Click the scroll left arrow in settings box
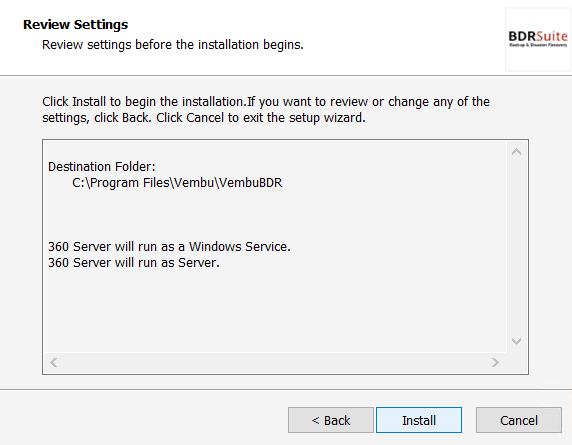The image size is (572, 445). (54, 363)
